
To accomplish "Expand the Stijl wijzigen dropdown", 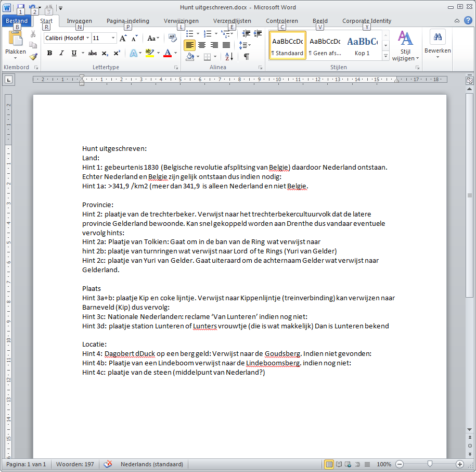I will [405, 47].
